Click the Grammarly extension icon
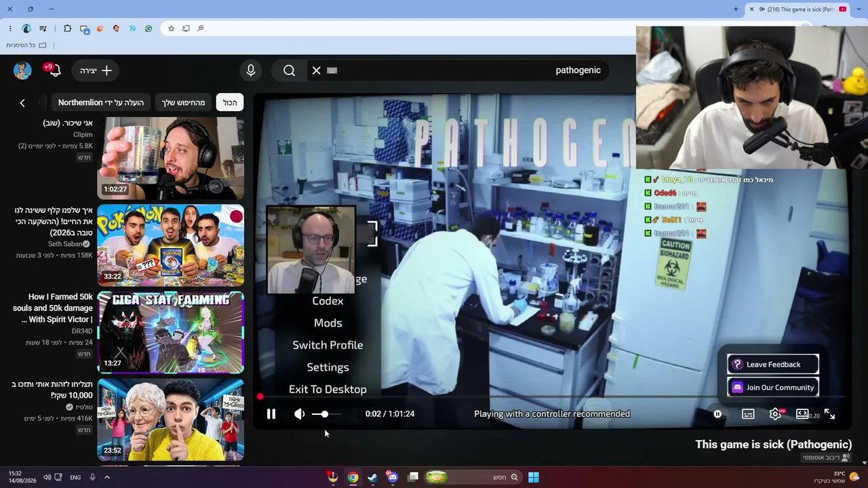Viewport: 868px width, 488px height. click(x=149, y=28)
